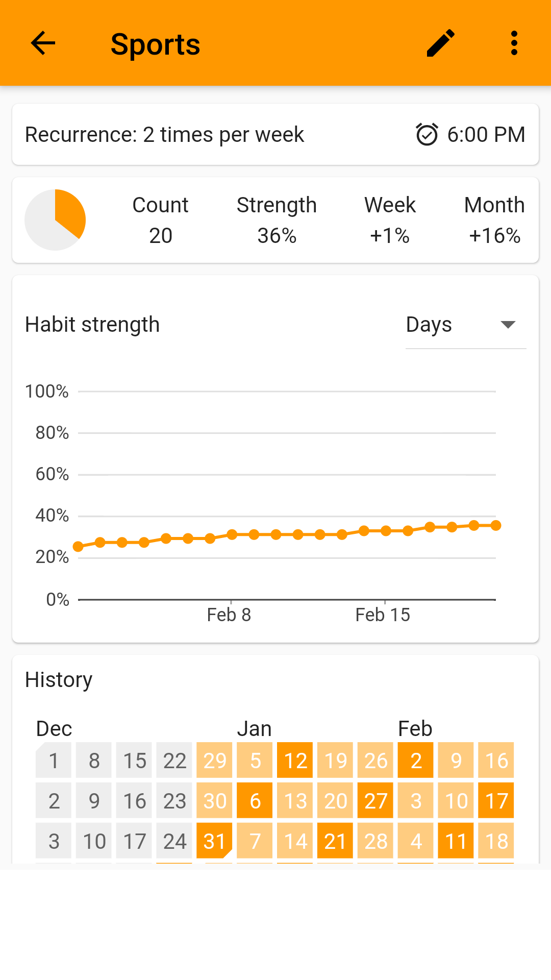551x980 pixels.
Task: Tap Recurrence 2 times per week
Action: point(164,135)
